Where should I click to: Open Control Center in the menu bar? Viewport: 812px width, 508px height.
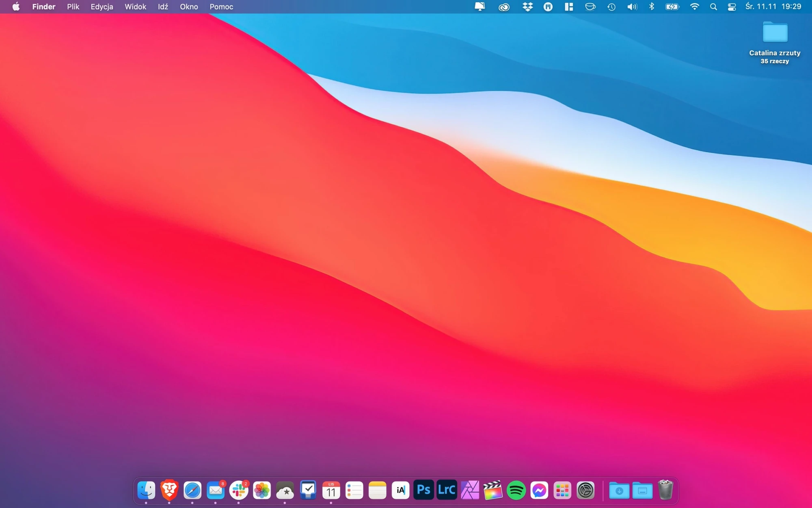[x=732, y=7]
